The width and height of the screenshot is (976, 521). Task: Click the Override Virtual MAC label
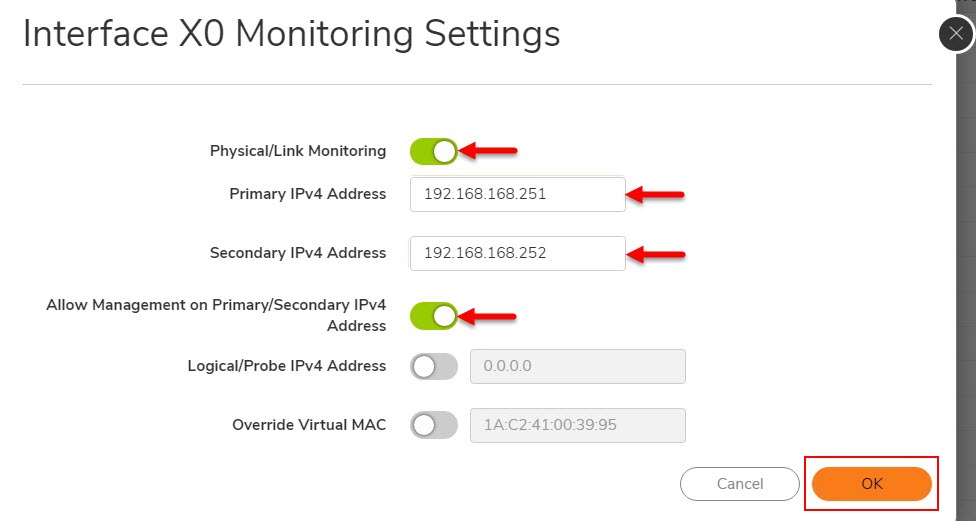point(308,425)
